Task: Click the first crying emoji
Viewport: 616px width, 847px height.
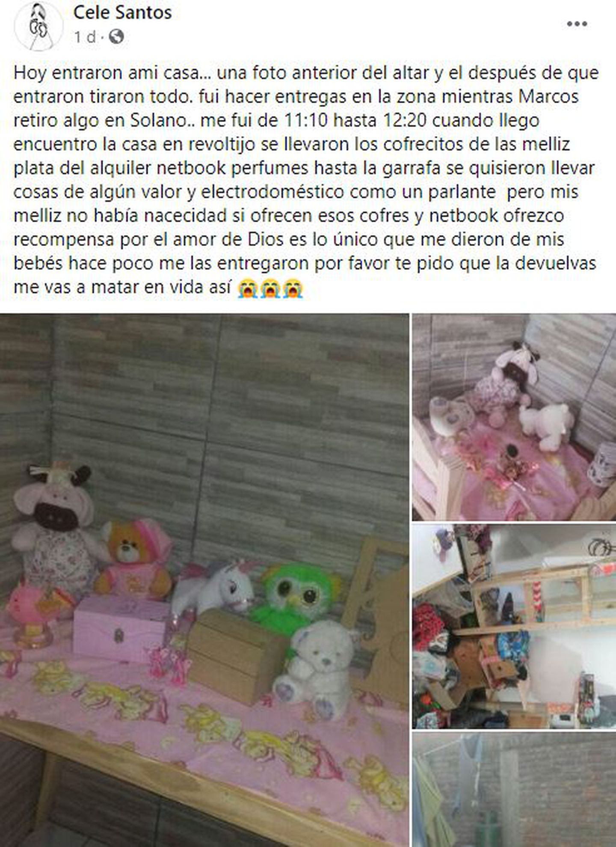Action: 247,288
